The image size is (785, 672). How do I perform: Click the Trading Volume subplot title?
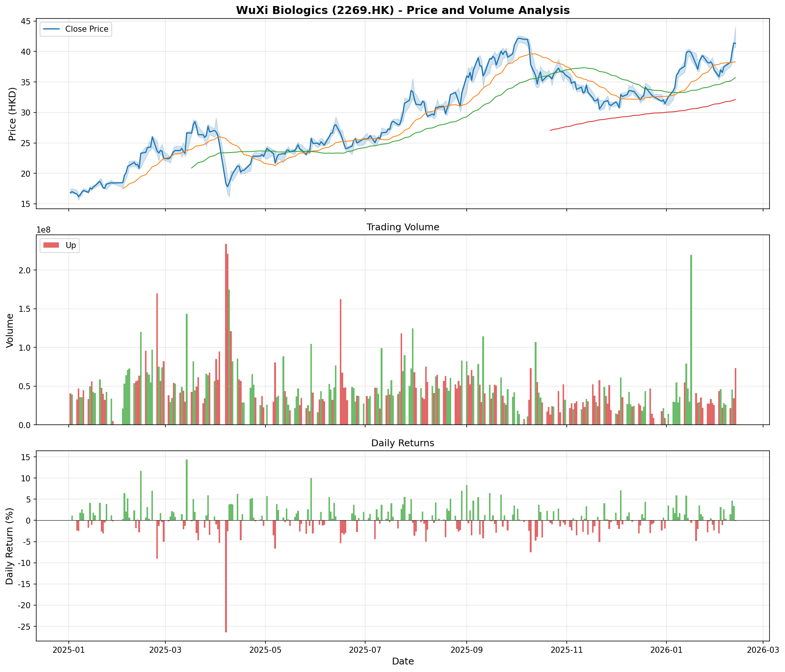click(x=403, y=227)
